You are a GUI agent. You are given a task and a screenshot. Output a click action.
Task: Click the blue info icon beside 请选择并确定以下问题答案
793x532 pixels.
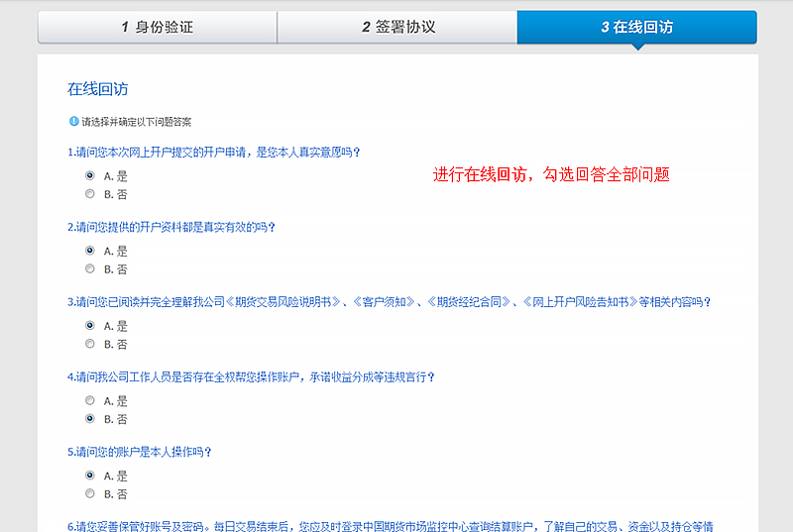coord(73,121)
